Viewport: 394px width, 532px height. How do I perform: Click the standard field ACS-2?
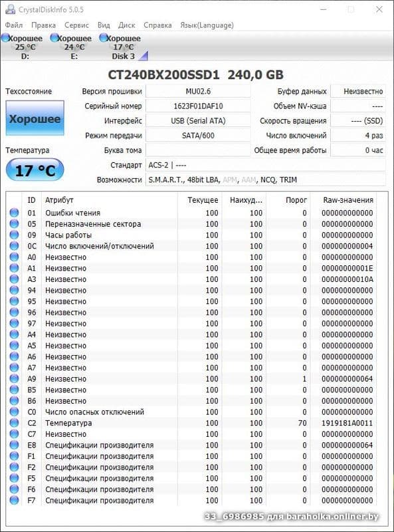[x=266, y=165]
